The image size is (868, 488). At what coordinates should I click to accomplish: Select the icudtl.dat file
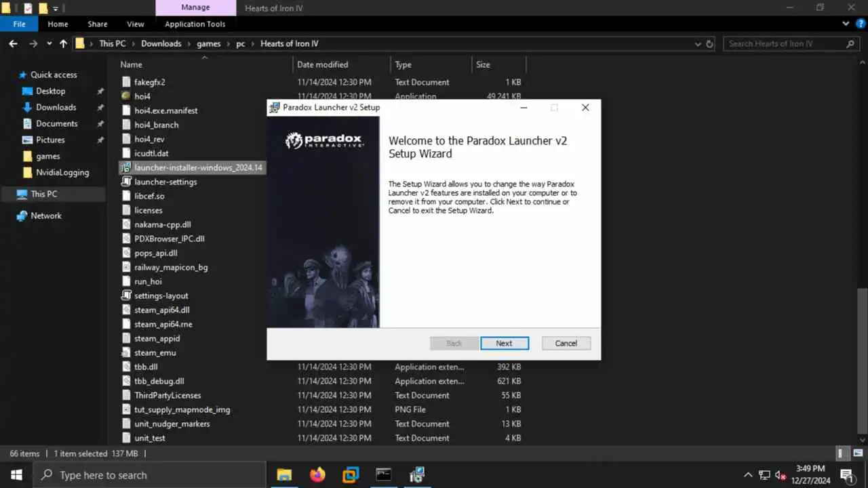click(151, 153)
